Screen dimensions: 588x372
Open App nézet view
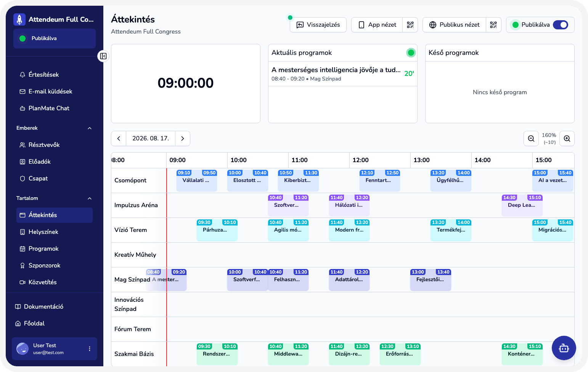coord(377,25)
